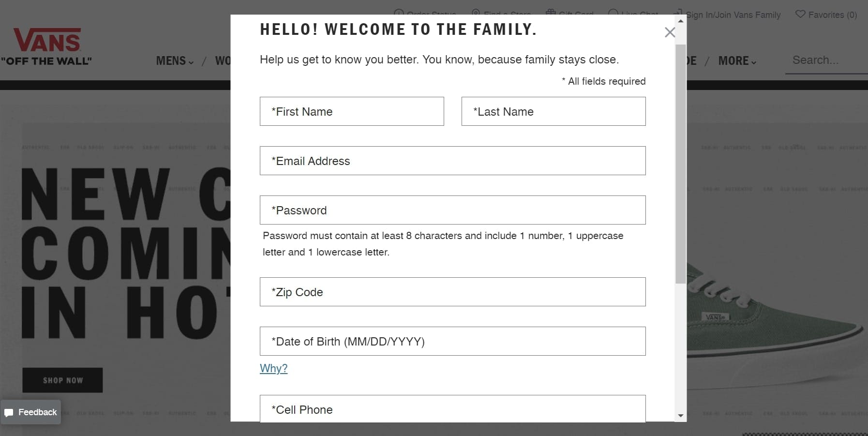Click the Find a Store pin icon
Screen dimensions: 868x436
pyautogui.click(x=476, y=13)
